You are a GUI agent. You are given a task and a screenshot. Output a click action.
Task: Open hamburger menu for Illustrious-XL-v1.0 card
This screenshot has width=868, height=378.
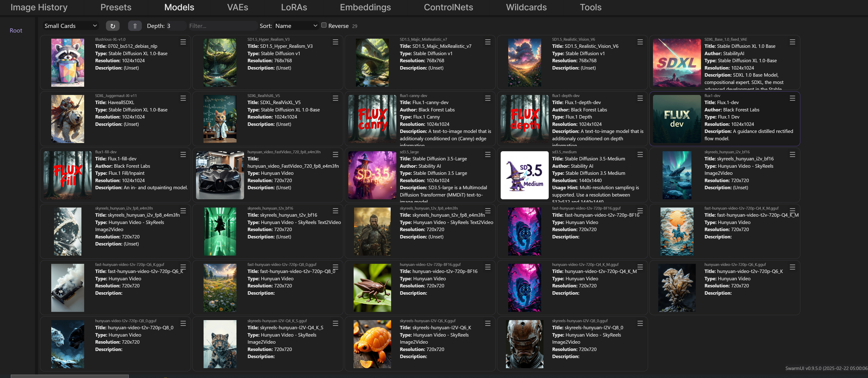tap(183, 42)
